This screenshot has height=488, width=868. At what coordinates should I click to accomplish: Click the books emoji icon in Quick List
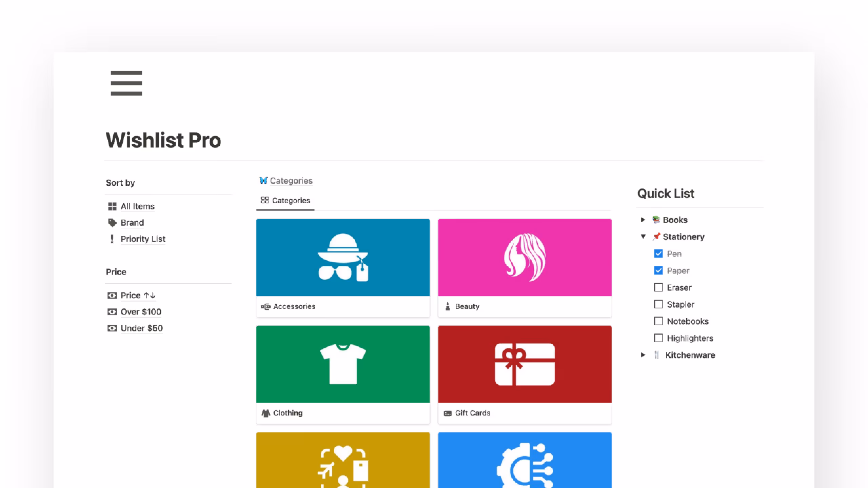point(656,220)
